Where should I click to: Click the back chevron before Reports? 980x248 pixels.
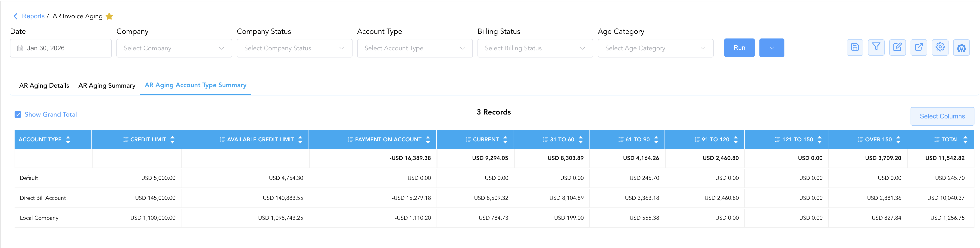click(16, 16)
